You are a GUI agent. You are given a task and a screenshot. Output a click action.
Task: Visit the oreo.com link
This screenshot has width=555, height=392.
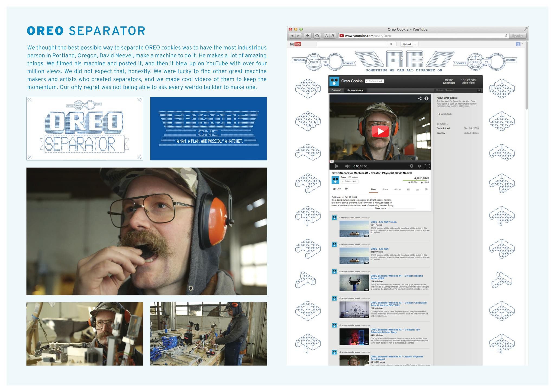click(446, 114)
